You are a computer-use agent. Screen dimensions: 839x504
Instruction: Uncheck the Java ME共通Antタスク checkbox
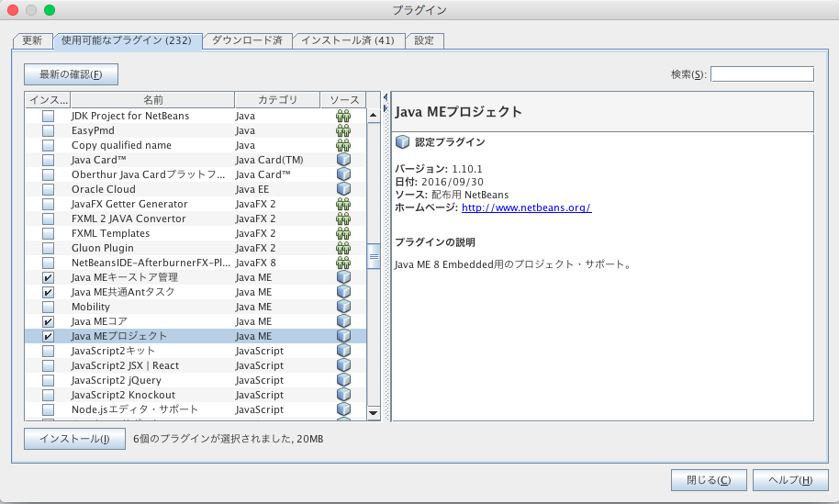(x=48, y=292)
